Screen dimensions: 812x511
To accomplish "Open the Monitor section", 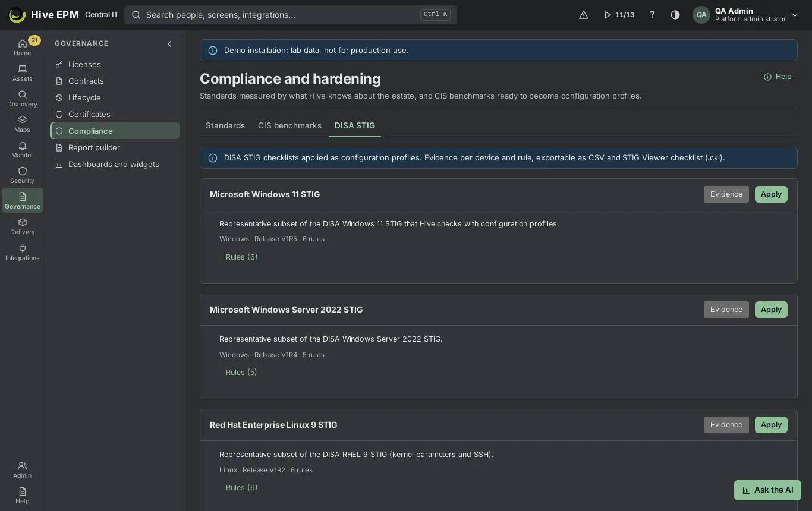I will 22,150.
